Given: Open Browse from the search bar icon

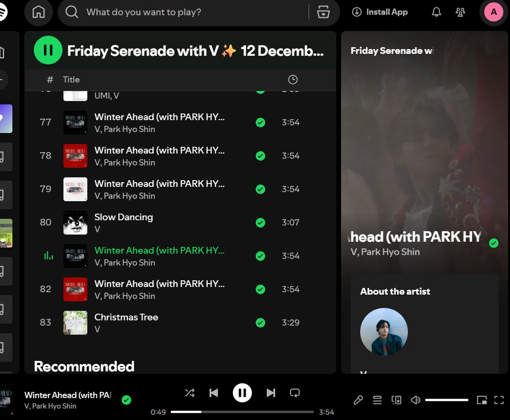Looking at the screenshot, I should [x=323, y=12].
